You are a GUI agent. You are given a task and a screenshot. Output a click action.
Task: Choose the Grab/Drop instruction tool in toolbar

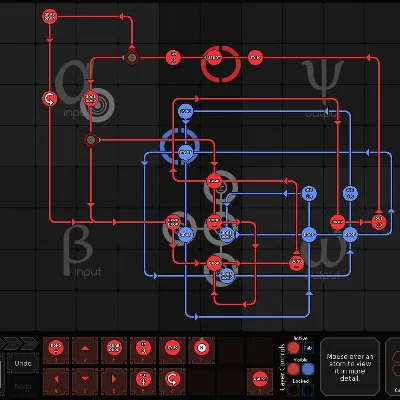(x=114, y=349)
